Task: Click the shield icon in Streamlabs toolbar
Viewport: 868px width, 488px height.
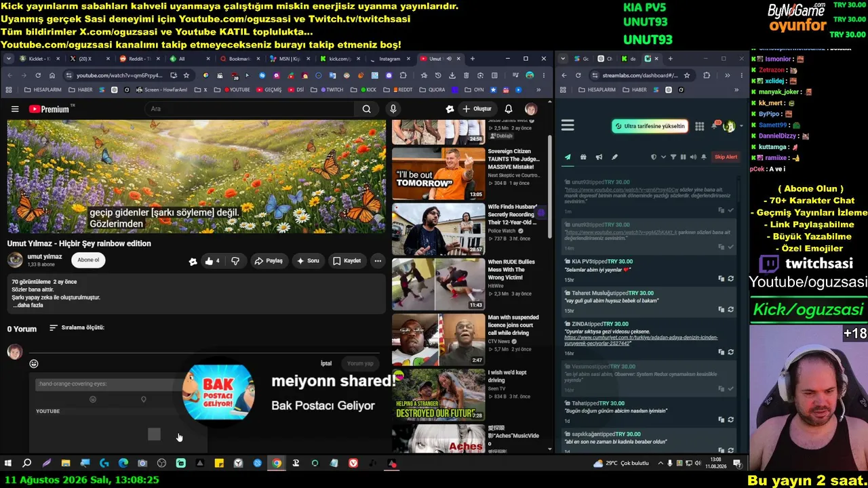Action: 654,157
